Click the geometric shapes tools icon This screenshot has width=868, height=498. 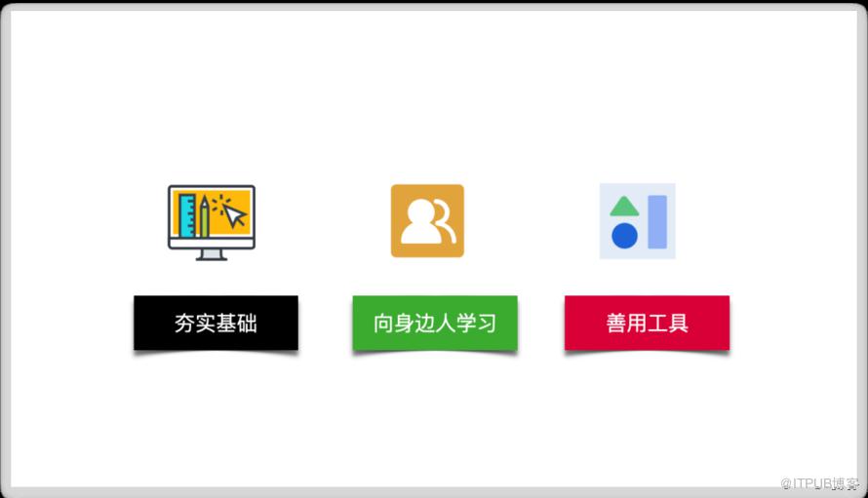pyautogui.click(x=637, y=221)
